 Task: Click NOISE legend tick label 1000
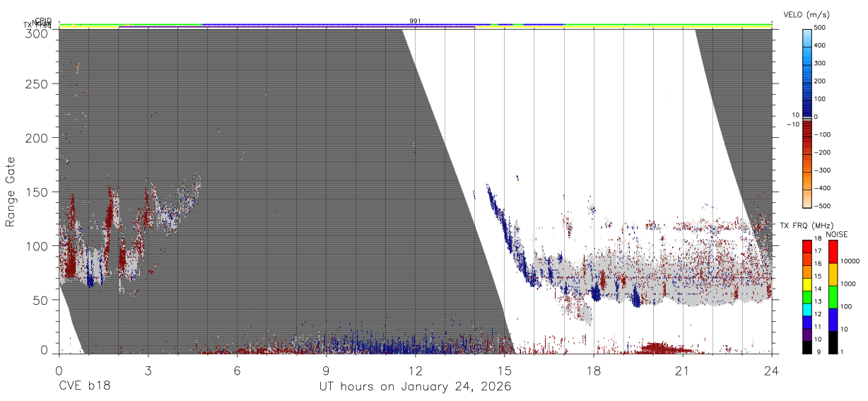click(x=848, y=284)
